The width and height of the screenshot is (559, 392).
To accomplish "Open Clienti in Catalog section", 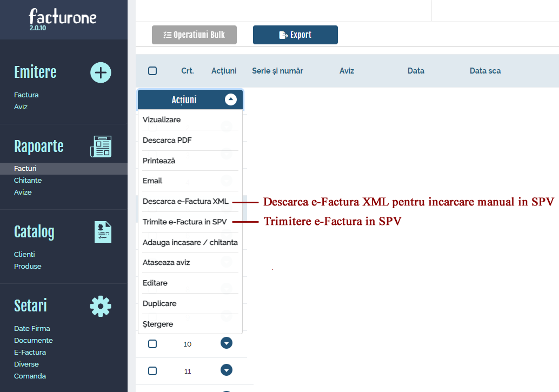I will click(x=24, y=254).
